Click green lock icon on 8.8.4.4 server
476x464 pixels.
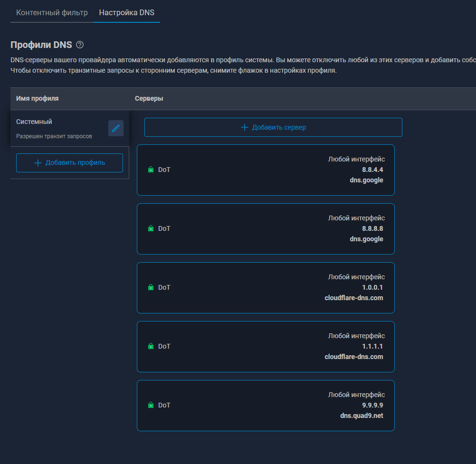[x=151, y=170]
